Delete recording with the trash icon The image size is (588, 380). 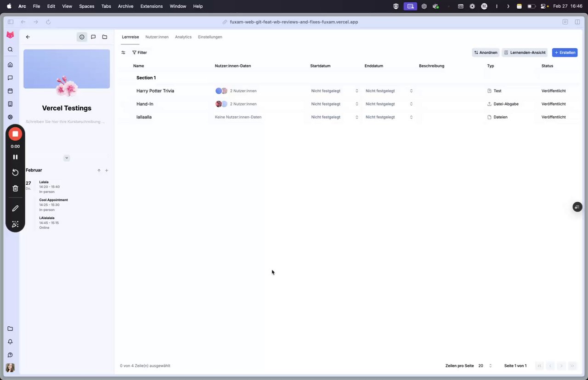tap(15, 188)
